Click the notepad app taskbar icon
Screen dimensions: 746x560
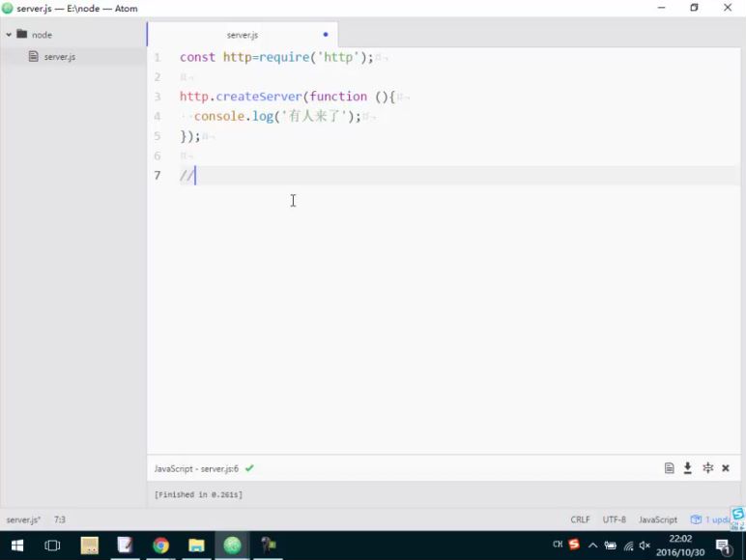point(125,546)
